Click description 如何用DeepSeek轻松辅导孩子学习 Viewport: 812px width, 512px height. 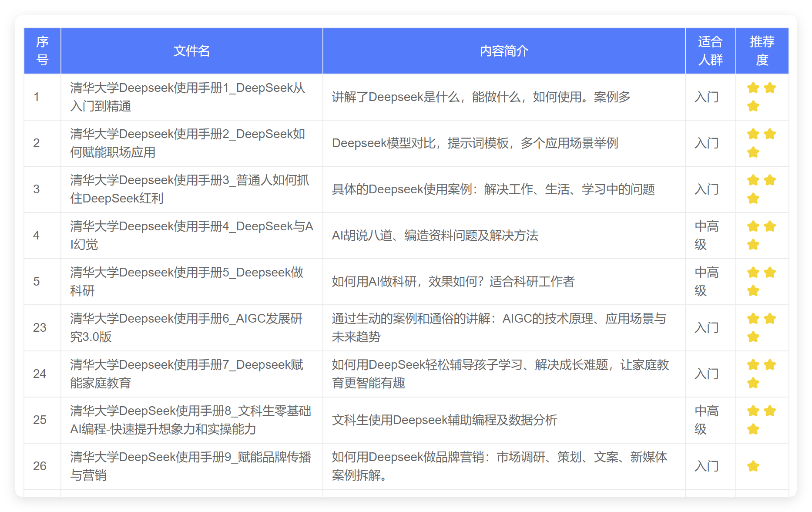pos(500,374)
